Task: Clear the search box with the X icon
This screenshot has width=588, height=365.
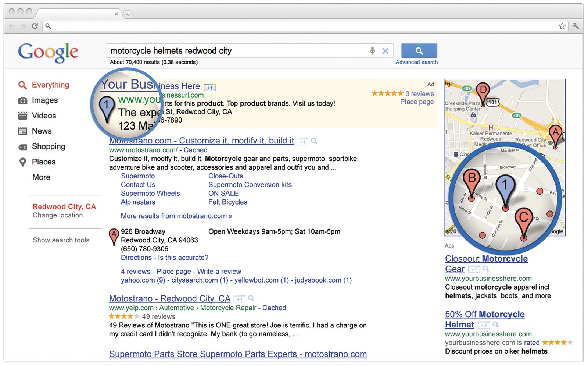Action: click(x=385, y=51)
